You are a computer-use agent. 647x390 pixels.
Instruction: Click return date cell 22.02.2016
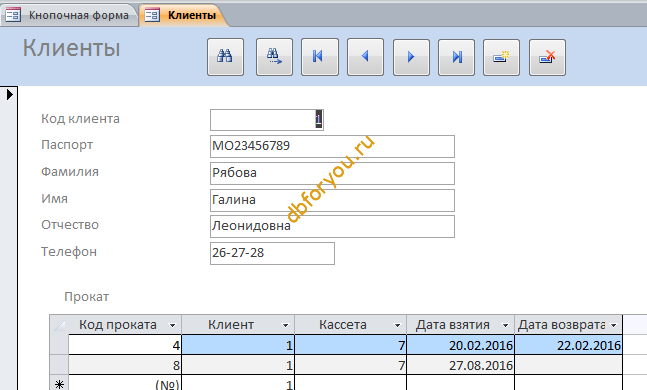tap(569, 345)
